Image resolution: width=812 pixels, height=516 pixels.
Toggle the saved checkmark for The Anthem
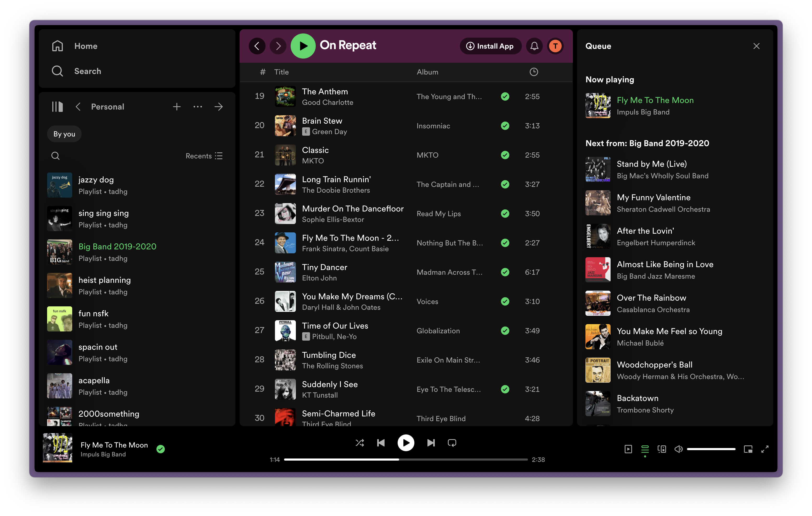pos(505,96)
